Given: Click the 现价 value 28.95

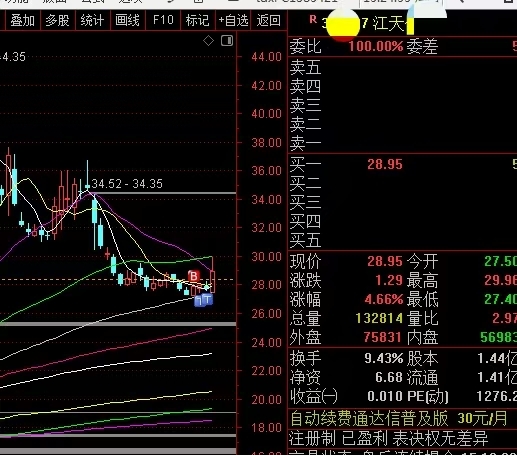Looking at the screenshot, I should (x=385, y=261).
